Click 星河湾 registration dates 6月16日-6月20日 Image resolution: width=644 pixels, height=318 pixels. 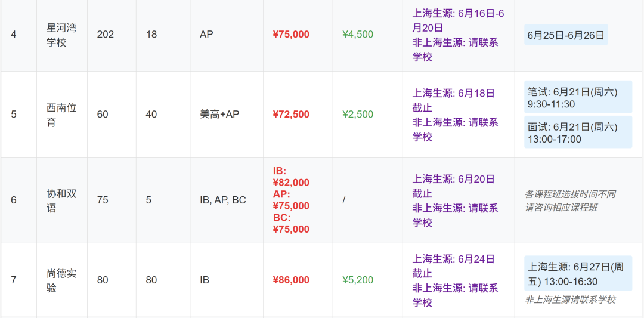tap(459, 20)
